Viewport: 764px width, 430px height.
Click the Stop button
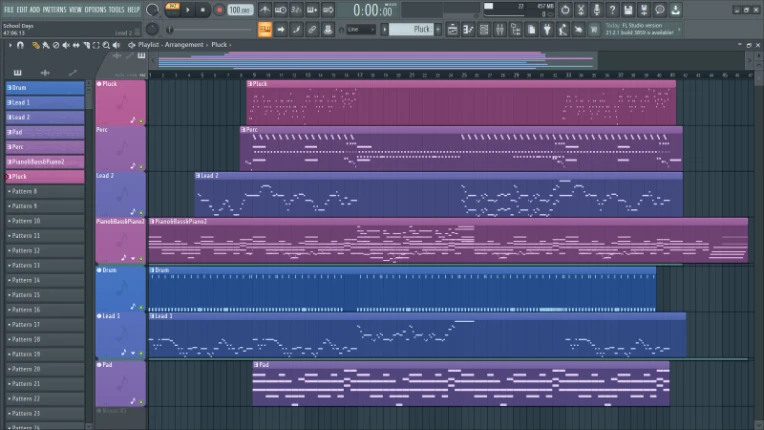pos(203,10)
